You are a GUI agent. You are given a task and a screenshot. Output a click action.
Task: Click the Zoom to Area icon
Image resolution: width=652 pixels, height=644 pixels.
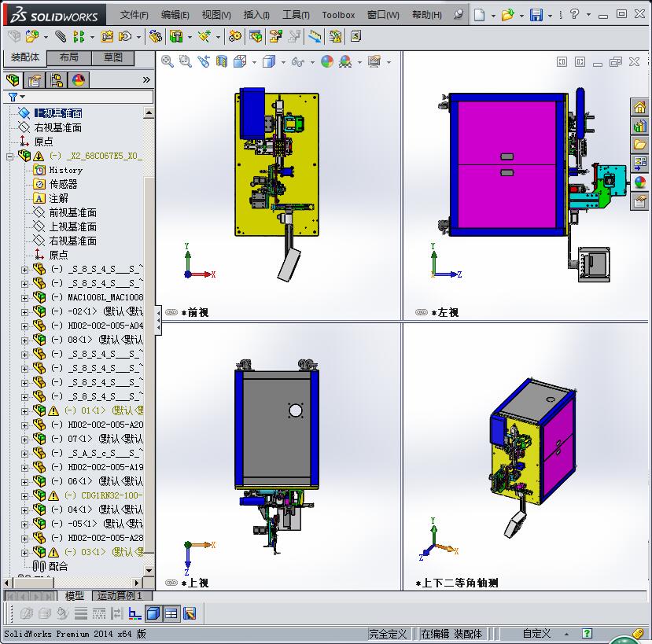point(186,61)
